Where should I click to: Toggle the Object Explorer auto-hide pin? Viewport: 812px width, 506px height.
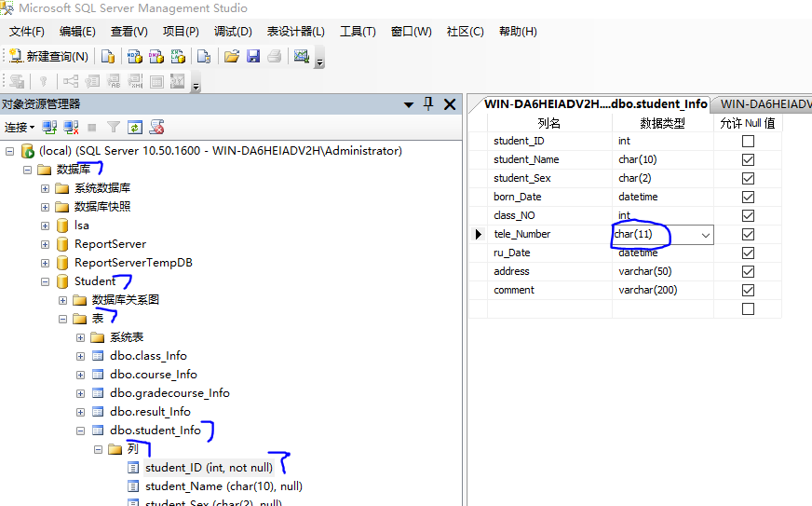[x=428, y=103]
